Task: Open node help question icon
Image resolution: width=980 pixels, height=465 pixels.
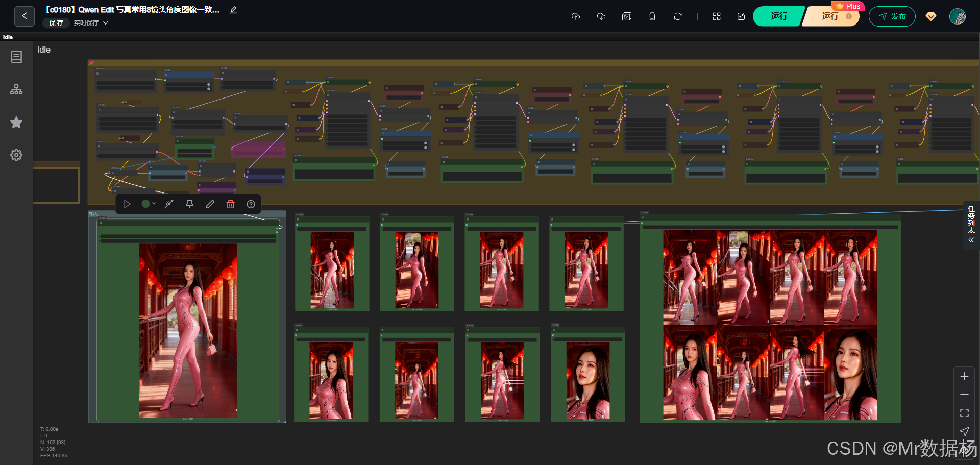Action: click(x=251, y=204)
